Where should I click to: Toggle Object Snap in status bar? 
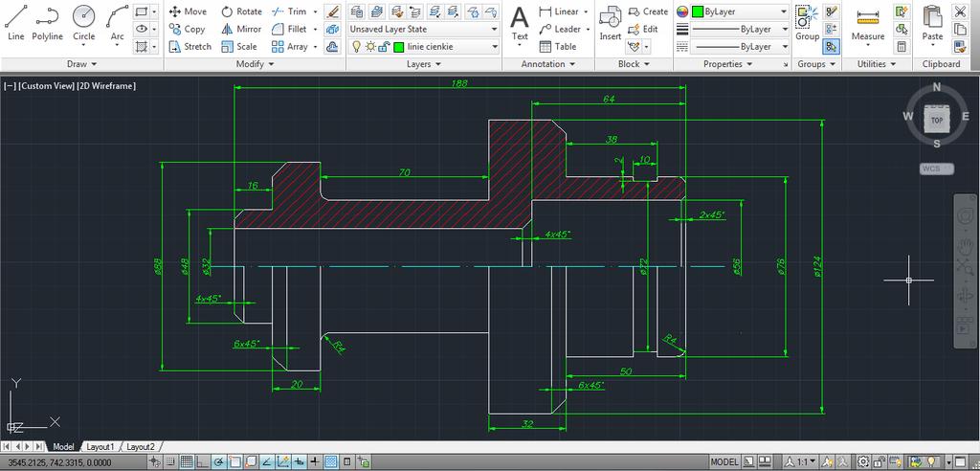click(x=235, y=462)
